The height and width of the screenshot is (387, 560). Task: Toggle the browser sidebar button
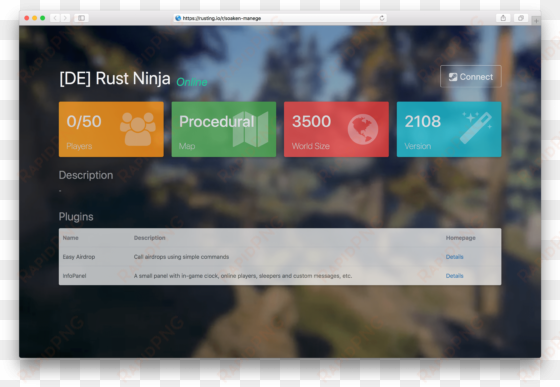tap(81, 18)
